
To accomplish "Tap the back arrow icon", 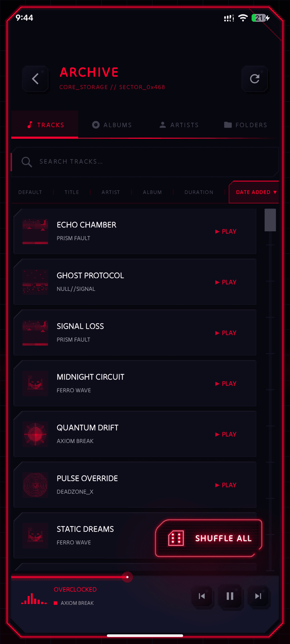I will pyautogui.click(x=35, y=79).
